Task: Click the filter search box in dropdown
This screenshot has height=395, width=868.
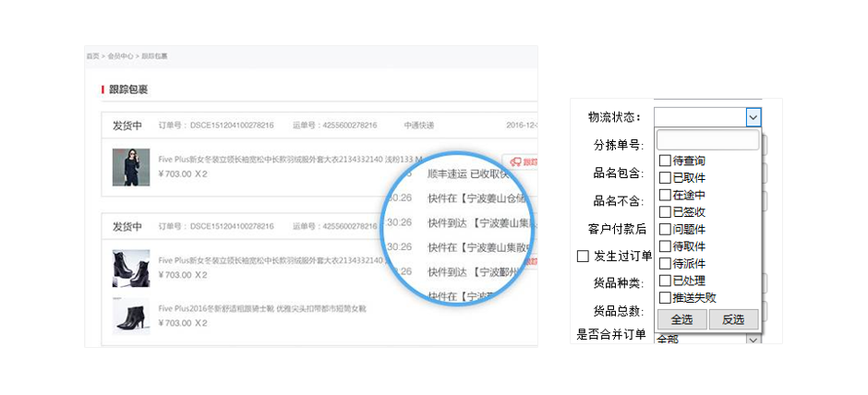Action: (707, 140)
